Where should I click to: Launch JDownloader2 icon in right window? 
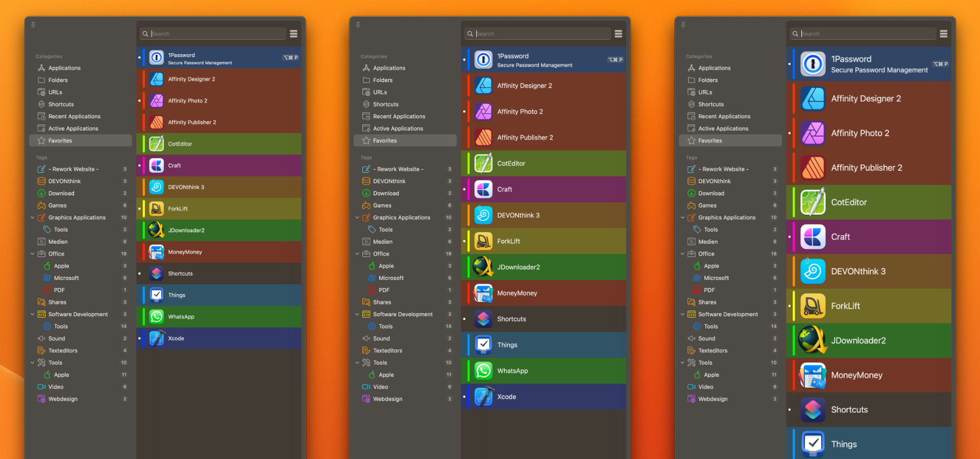(x=813, y=340)
